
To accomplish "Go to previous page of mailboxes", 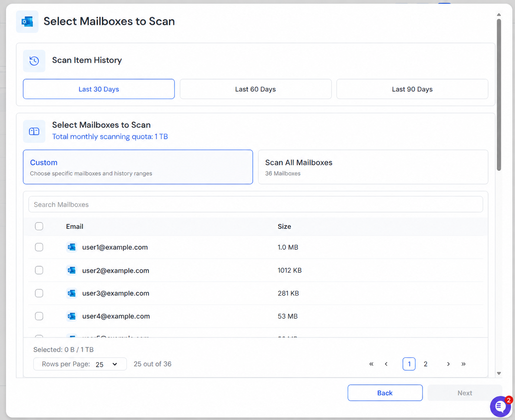I will [x=386, y=364].
